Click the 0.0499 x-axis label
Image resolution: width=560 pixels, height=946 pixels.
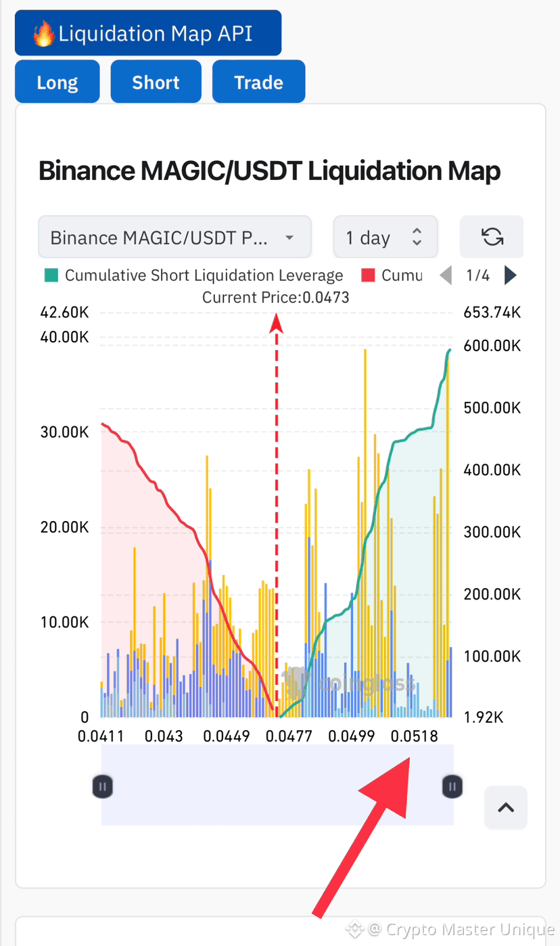pyautogui.click(x=352, y=736)
